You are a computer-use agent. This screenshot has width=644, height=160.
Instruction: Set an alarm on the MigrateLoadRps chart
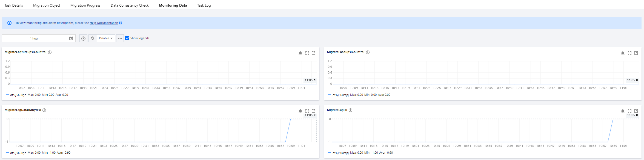click(623, 53)
